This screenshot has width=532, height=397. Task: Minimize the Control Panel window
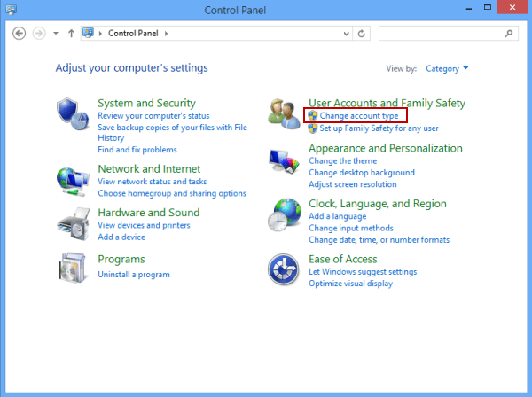point(469,9)
